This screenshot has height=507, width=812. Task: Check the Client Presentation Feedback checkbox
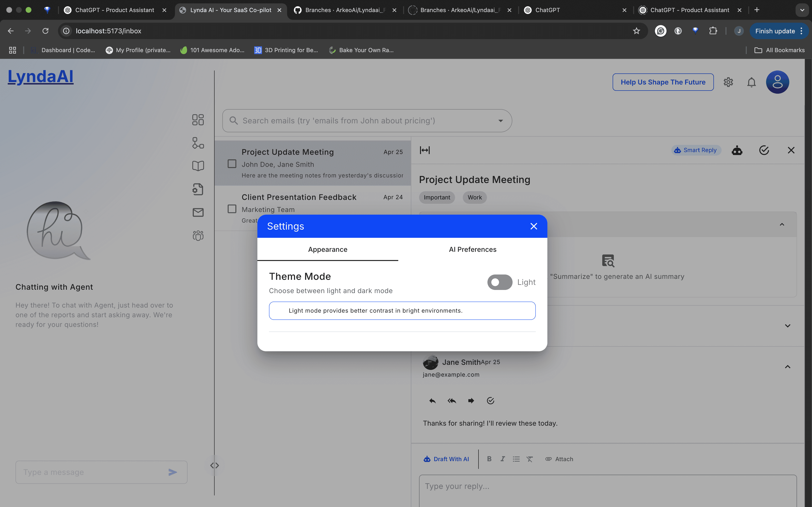pyautogui.click(x=232, y=209)
